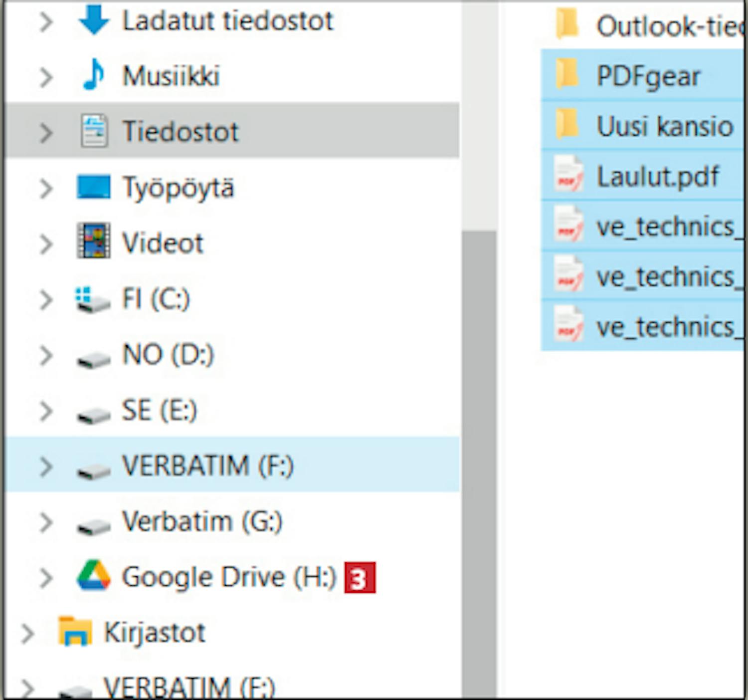This screenshot has width=748, height=700.
Task: Expand the Google Drive (H:) node
Action: (46, 578)
